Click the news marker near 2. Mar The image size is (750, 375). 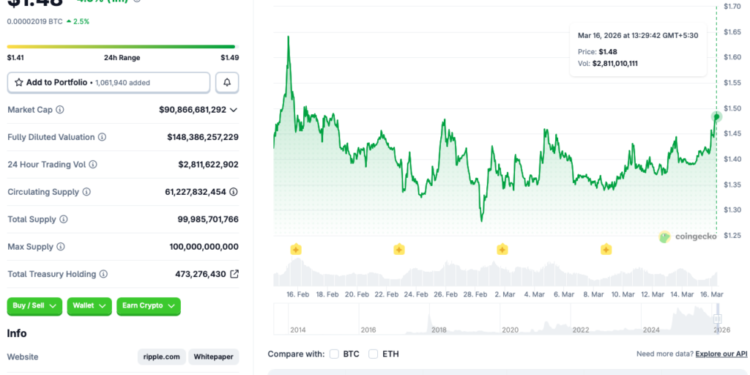(502, 249)
